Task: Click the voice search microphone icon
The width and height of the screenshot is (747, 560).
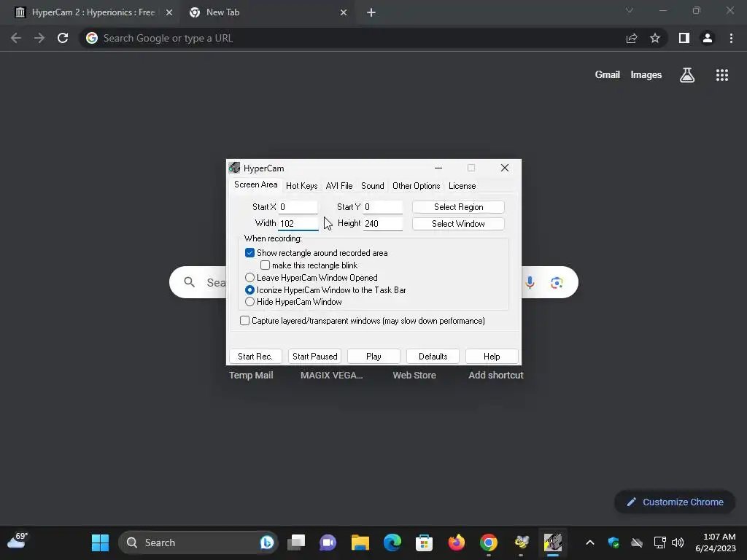Action: point(530,282)
